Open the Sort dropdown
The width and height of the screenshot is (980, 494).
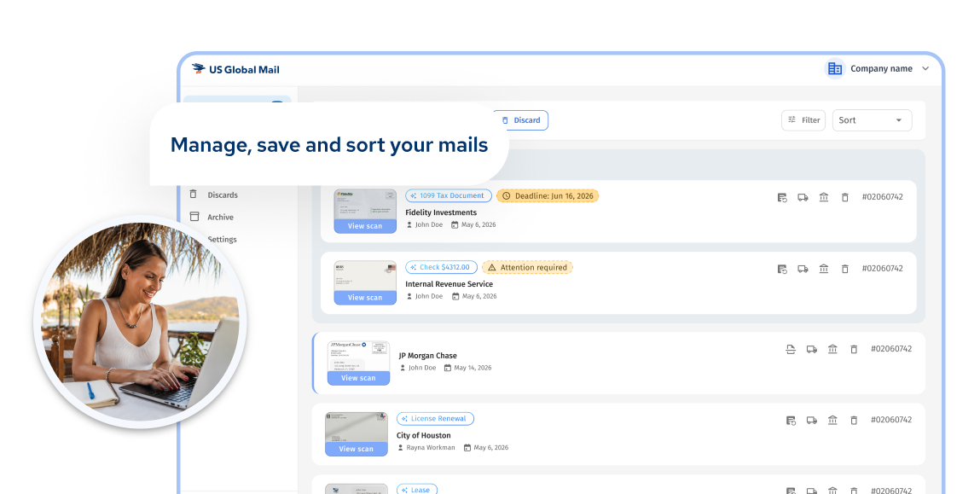[872, 120]
